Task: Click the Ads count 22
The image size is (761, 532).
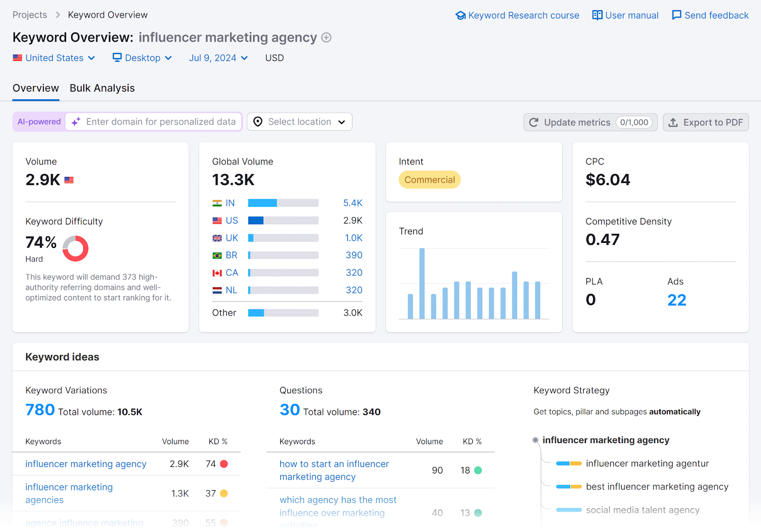Action: tap(677, 300)
